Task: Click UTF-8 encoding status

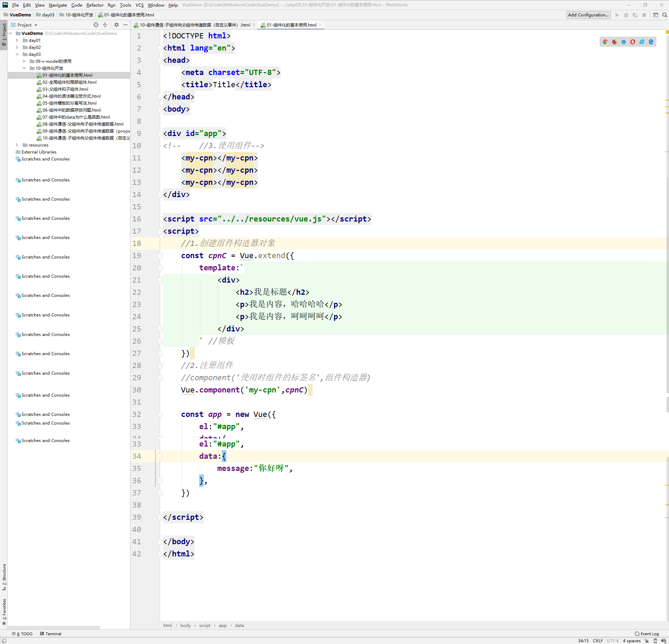Action: coord(613,641)
